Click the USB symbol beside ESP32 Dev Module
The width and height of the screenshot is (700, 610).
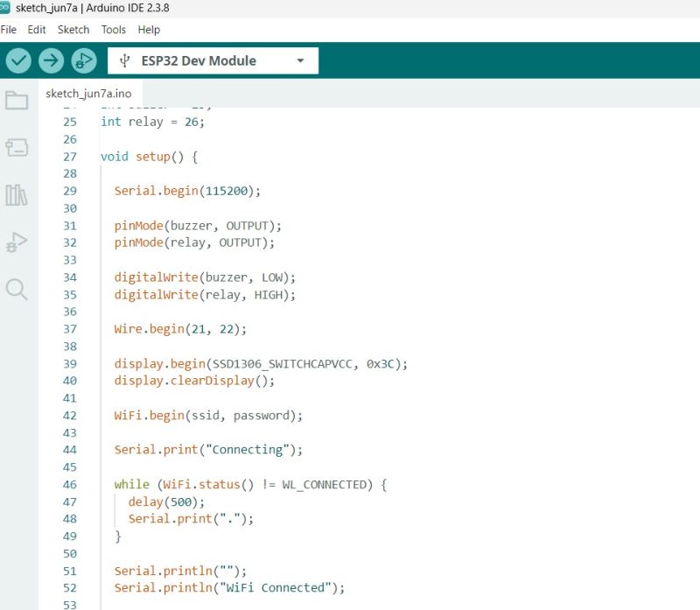pos(125,60)
